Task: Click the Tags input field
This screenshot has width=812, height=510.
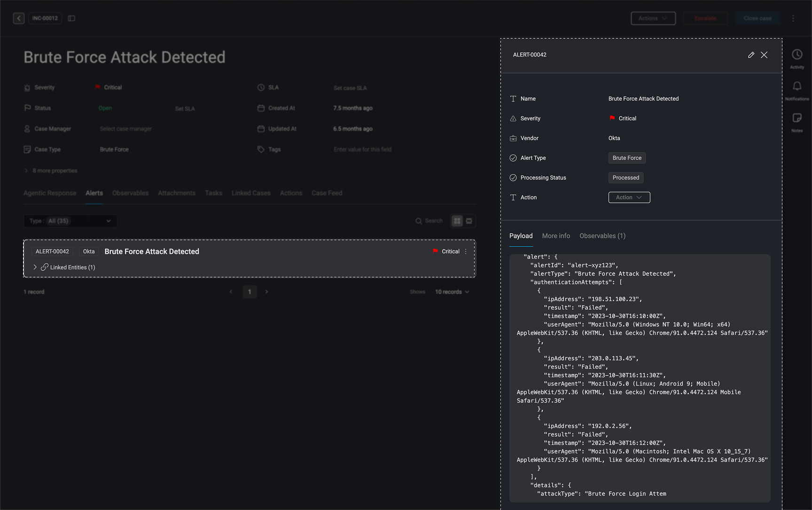Action: (x=362, y=149)
